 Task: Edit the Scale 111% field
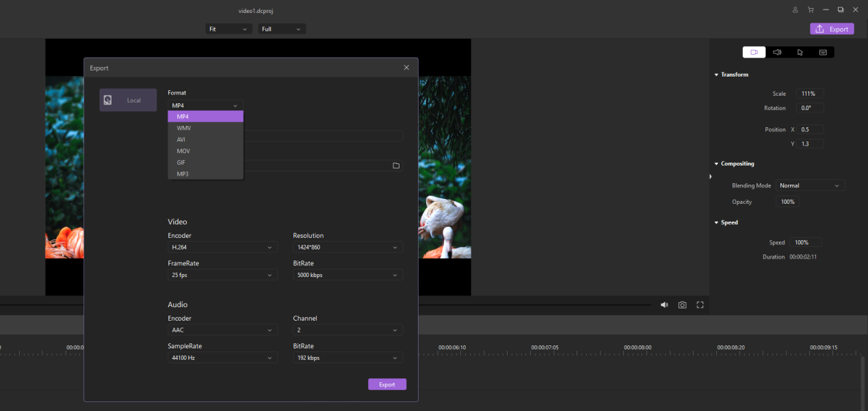(x=810, y=94)
